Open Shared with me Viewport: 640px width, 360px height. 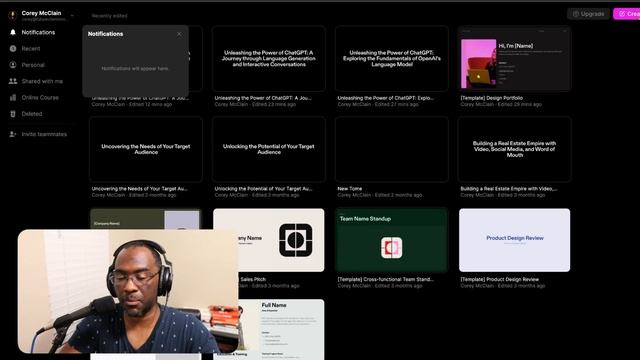click(x=42, y=81)
